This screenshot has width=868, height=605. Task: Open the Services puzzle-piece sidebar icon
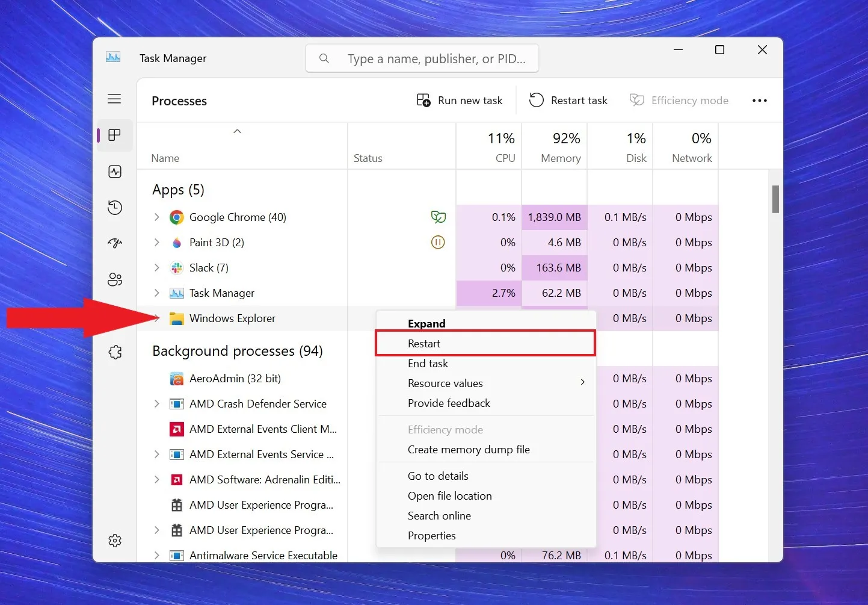[x=115, y=352]
